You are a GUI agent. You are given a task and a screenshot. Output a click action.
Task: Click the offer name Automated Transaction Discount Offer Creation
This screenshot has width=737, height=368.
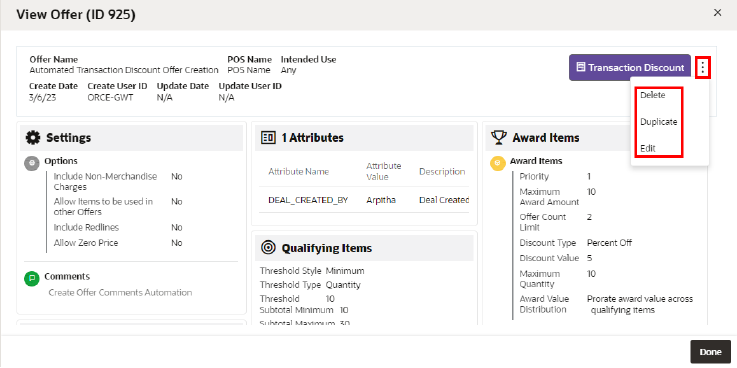coord(124,70)
